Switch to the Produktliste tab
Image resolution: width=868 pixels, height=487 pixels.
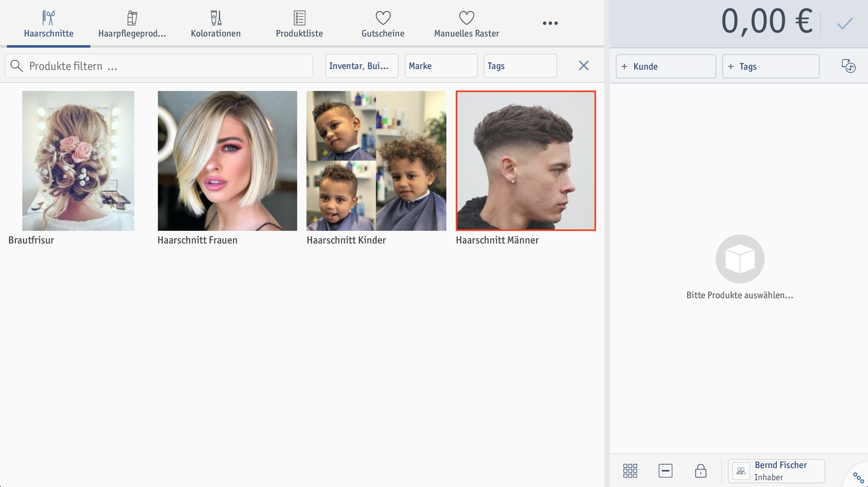click(299, 24)
